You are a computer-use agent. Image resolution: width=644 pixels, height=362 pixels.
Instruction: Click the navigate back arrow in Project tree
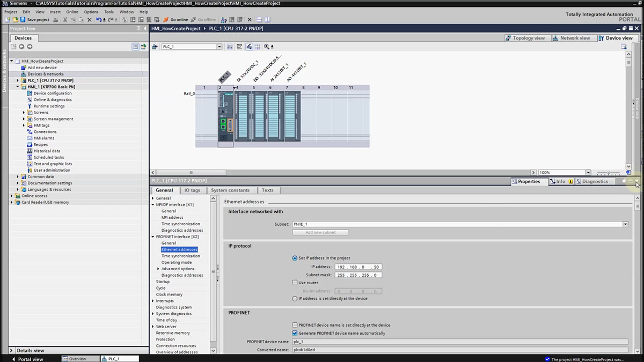click(22, 47)
